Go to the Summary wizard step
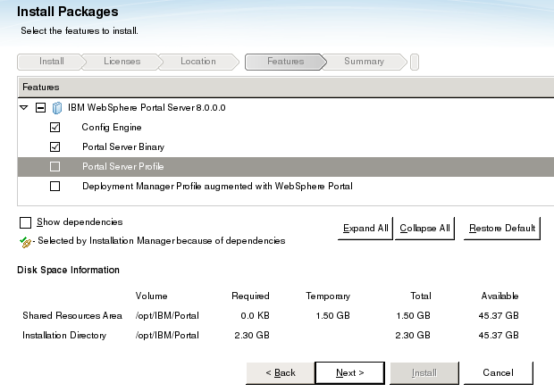Screen dimensions: 554x392 [x=364, y=62]
